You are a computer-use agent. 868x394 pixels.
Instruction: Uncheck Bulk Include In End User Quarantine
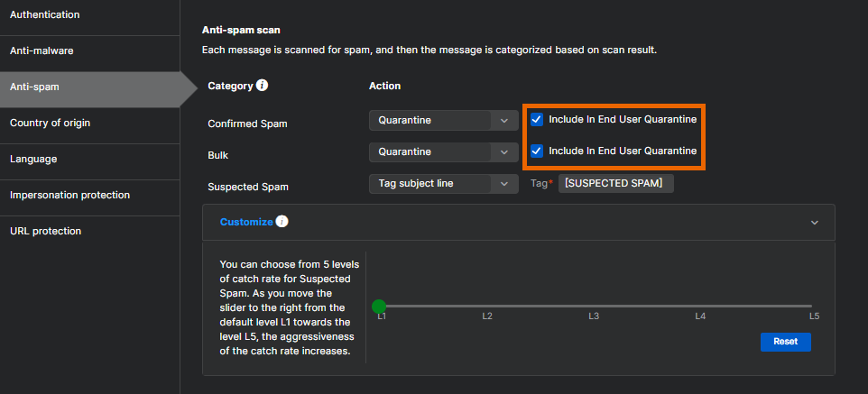point(537,151)
